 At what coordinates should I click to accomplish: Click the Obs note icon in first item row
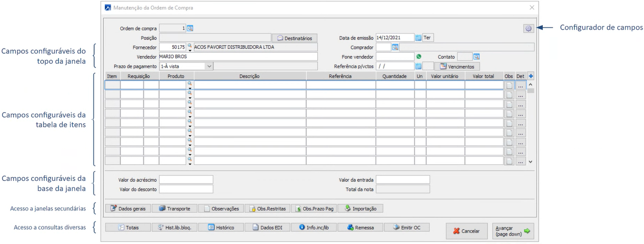510,85
